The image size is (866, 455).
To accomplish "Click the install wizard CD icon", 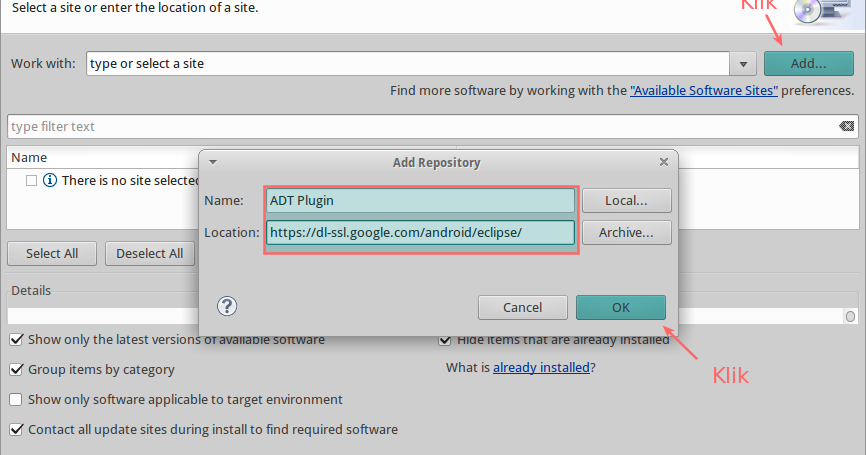I will tap(821, 12).
